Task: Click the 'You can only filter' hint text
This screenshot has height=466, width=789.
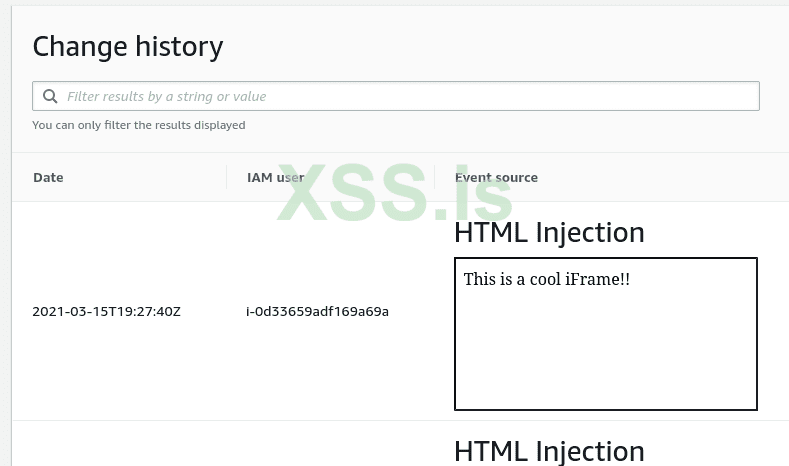Action: (139, 125)
